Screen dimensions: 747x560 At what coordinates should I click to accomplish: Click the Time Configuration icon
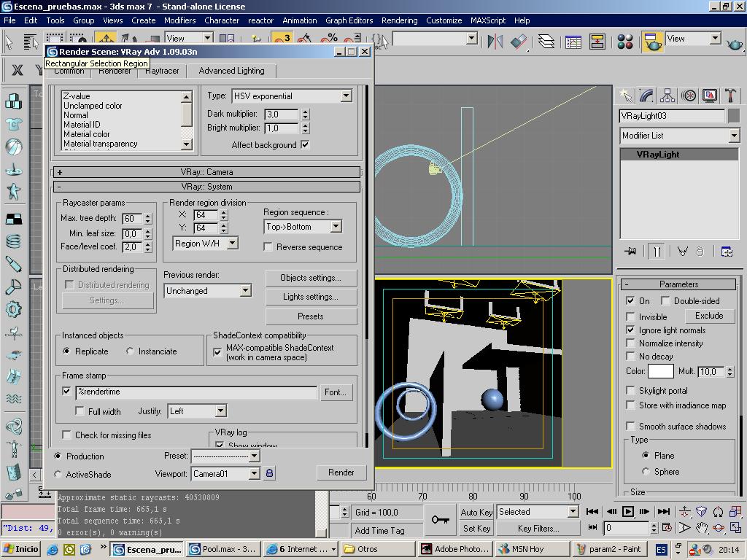pyautogui.click(x=667, y=528)
